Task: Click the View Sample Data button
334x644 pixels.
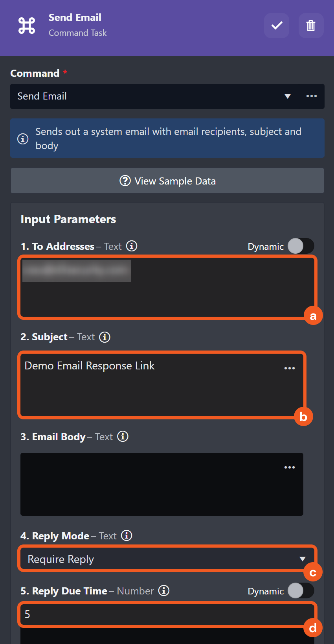Action: (x=167, y=181)
